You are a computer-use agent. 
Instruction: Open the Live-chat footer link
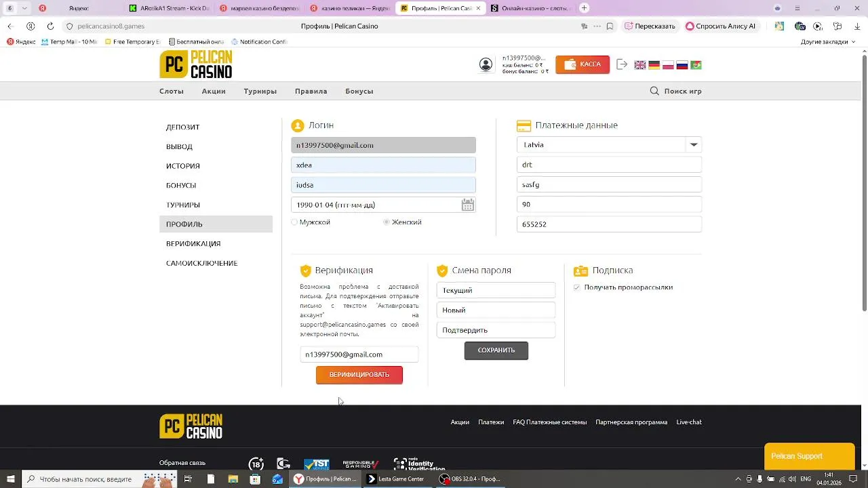pos(689,422)
